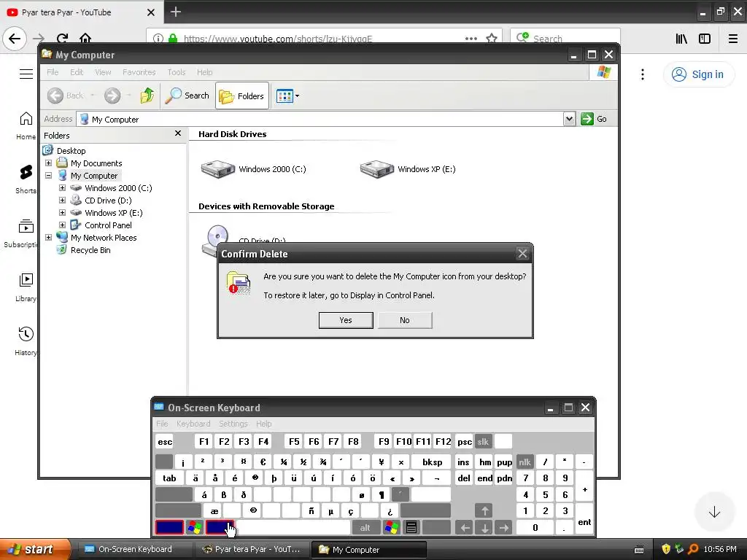Toggle the Folders pane button

[242, 96]
